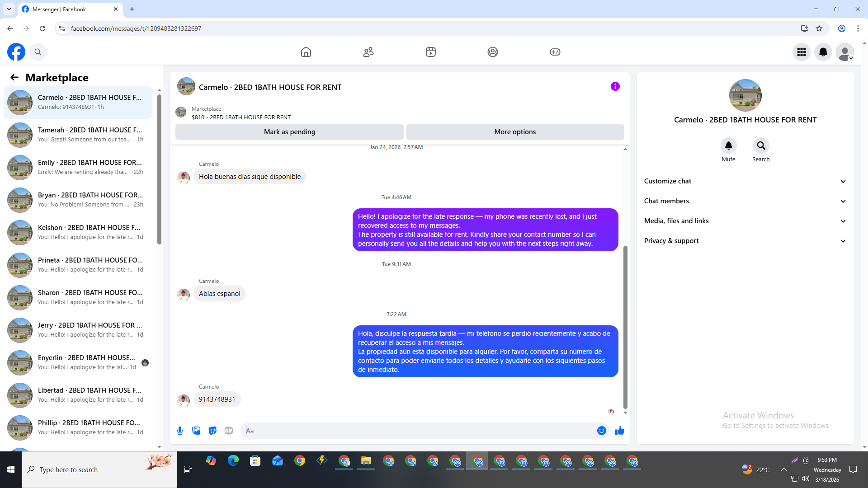
Task: Click Mark as pending button
Action: [289, 132]
